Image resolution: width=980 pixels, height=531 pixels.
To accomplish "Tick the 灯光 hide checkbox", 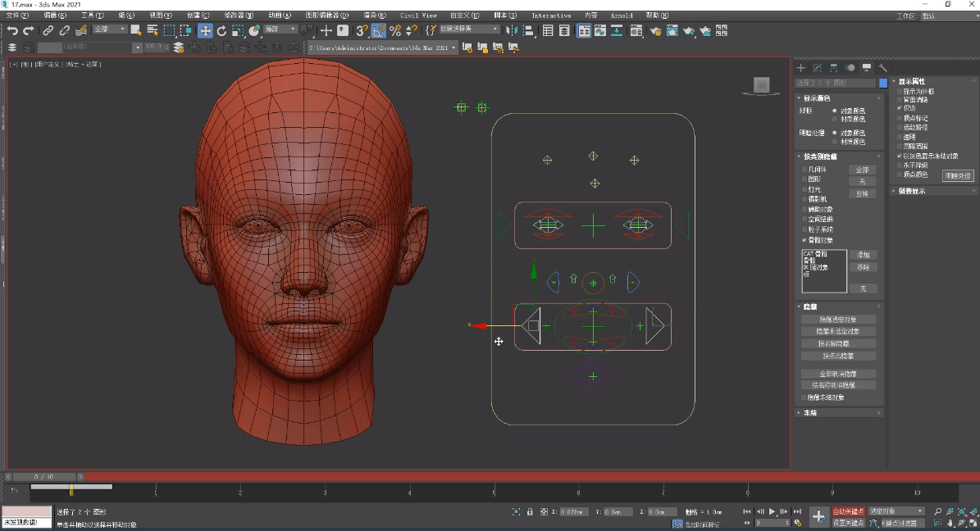I will (x=805, y=189).
